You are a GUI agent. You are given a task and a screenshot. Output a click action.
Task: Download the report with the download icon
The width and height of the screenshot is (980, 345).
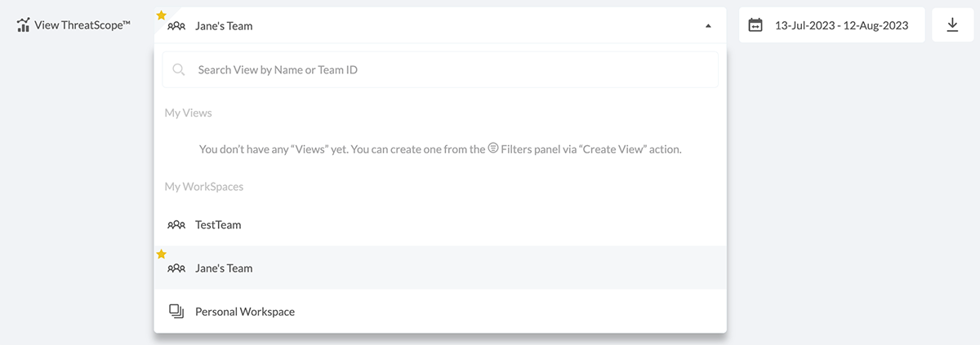click(x=952, y=25)
